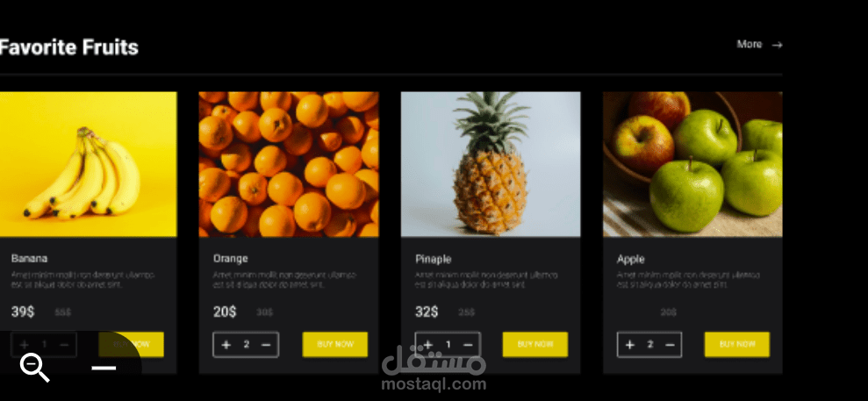Click BUY NOW on the Pineapple card

[x=535, y=344]
